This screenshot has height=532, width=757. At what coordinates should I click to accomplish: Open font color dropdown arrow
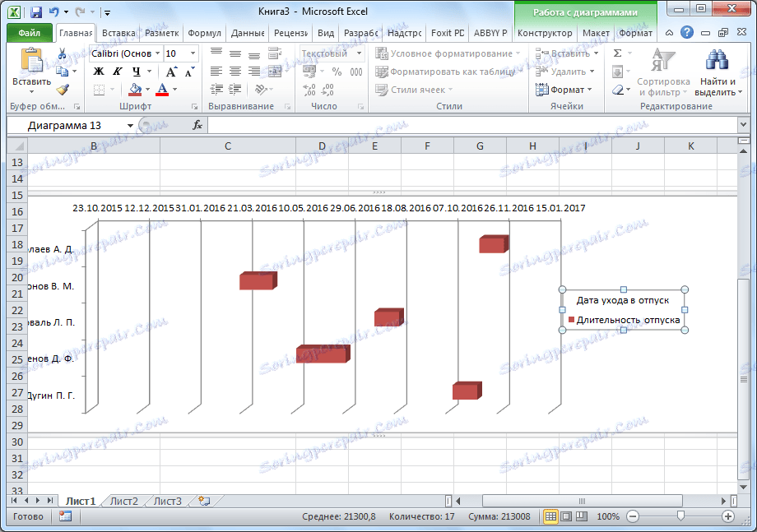click(x=174, y=90)
